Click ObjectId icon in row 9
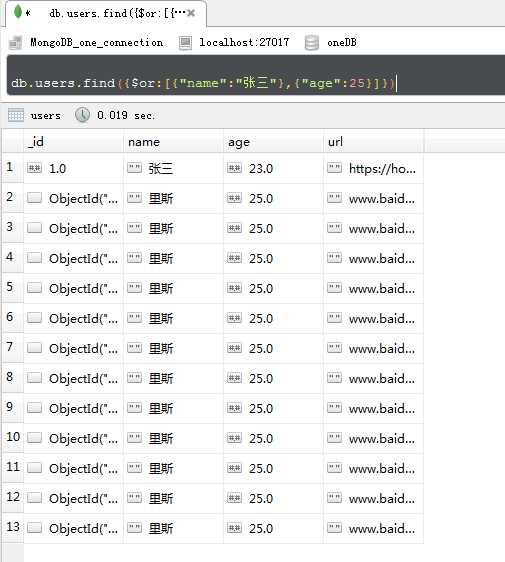Screen dimensions: 505x562 [x=34, y=408]
